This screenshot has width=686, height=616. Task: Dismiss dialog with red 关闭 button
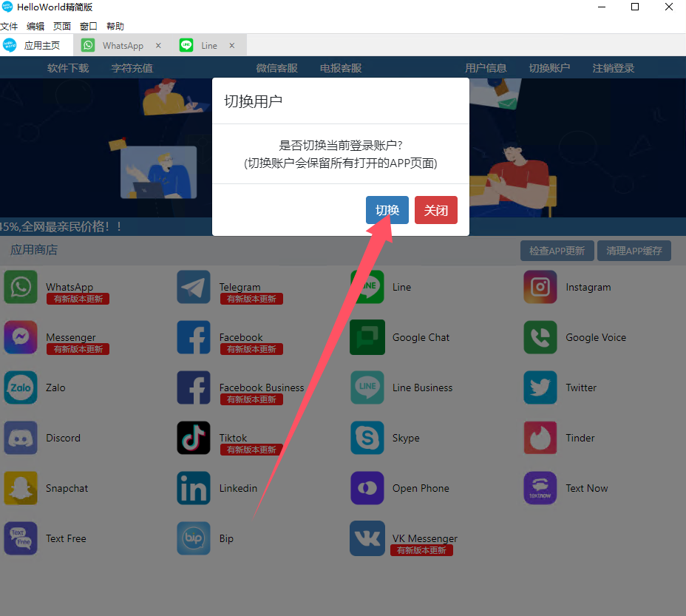(436, 210)
